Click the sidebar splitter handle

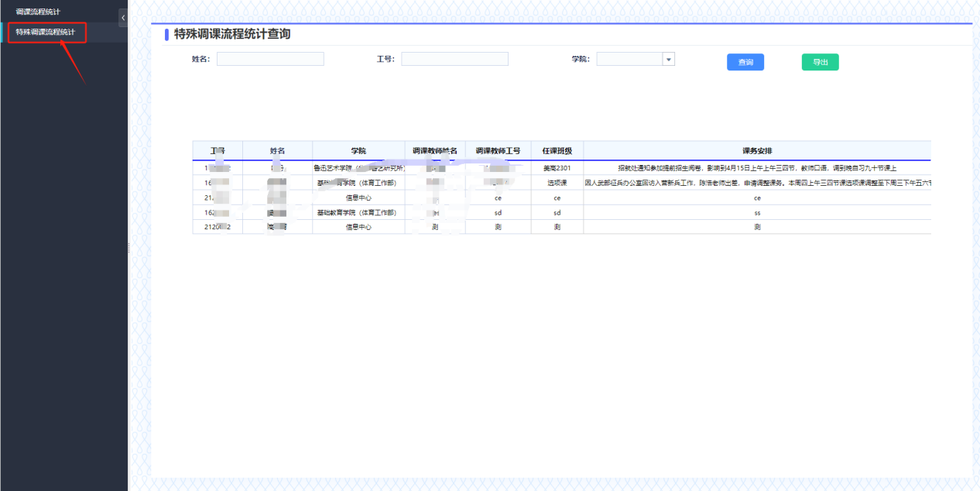pyautogui.click(x=128, y=246)
